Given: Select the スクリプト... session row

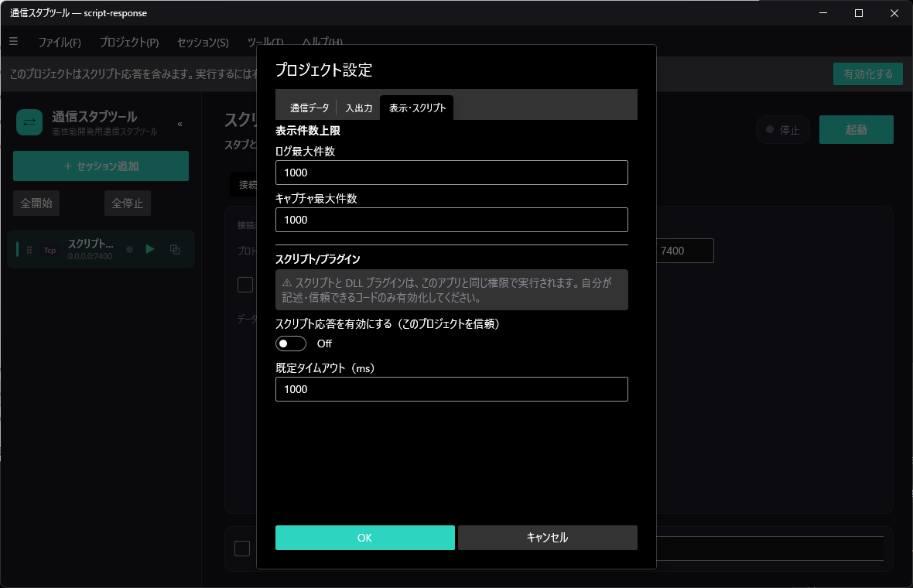Looking at the screenshot, I should [x=101, y=249].
